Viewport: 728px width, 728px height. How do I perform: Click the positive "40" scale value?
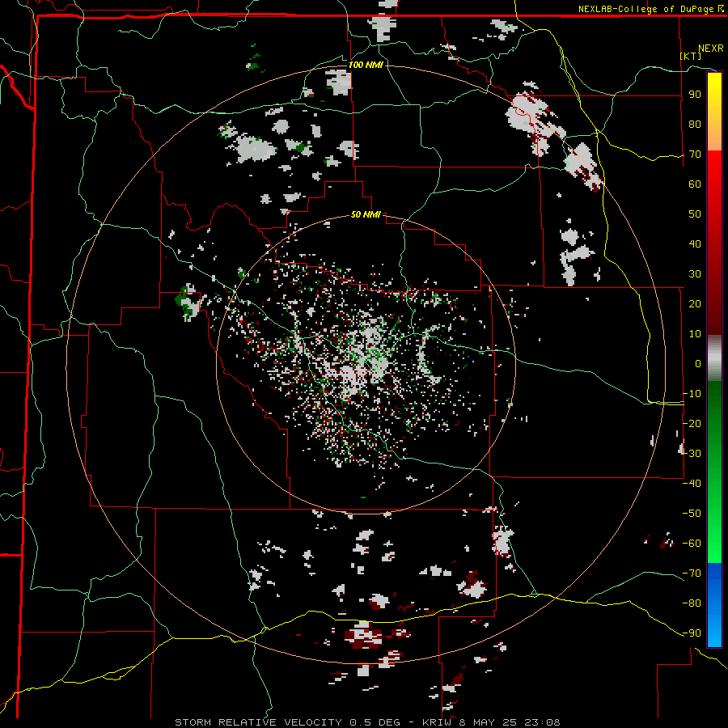[x=695, y=244]
